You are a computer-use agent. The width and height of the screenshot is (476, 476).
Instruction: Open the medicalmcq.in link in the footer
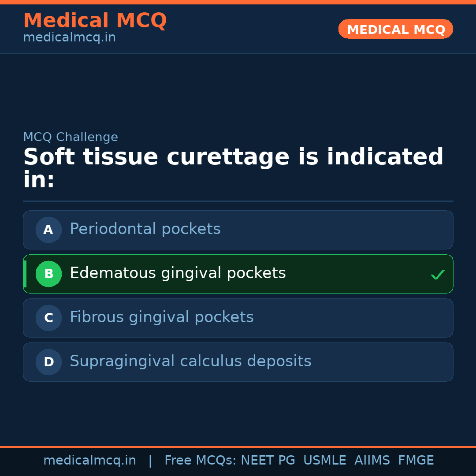89,461
